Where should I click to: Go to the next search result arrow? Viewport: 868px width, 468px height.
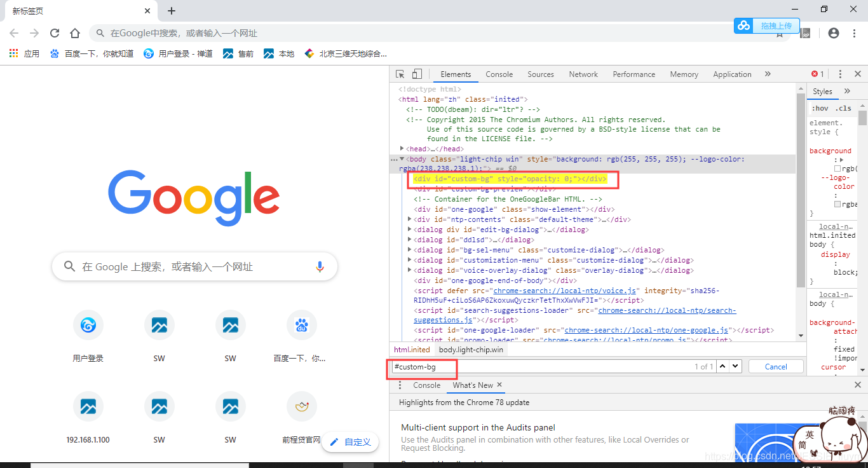(x=735, y=366)
